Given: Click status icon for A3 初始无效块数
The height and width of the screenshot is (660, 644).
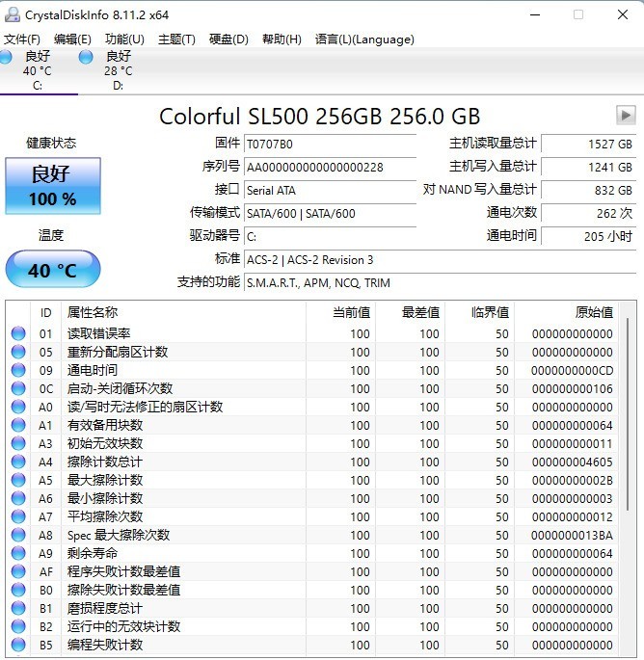Looking at the screenshot, I should point(18,443).
